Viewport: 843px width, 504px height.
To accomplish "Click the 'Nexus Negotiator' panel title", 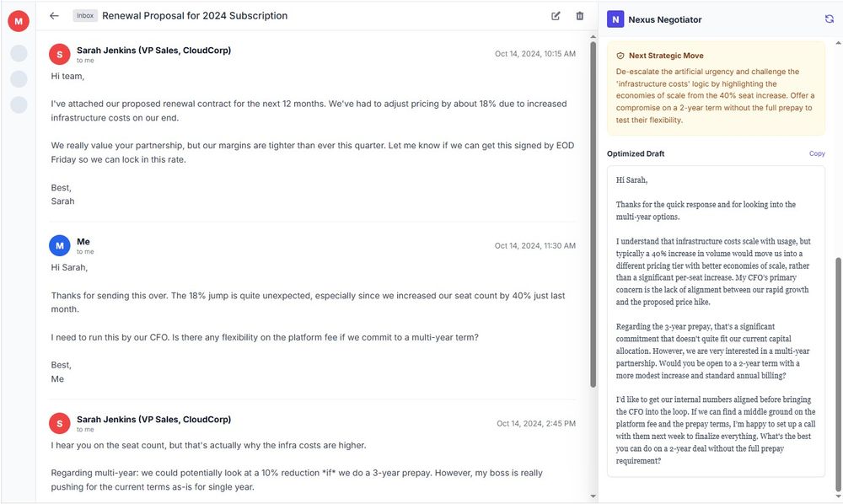I will pyautogui.click(x=665, y=19).
